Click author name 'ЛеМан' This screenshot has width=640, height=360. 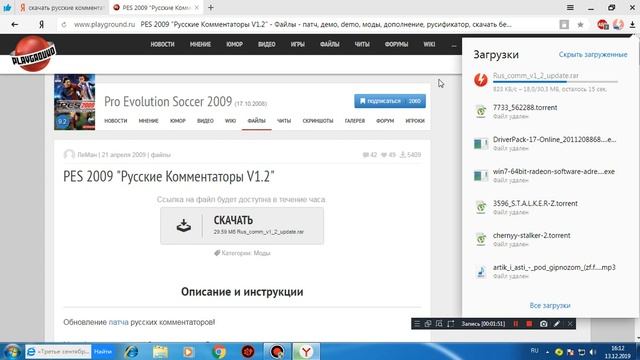point(87,155)
